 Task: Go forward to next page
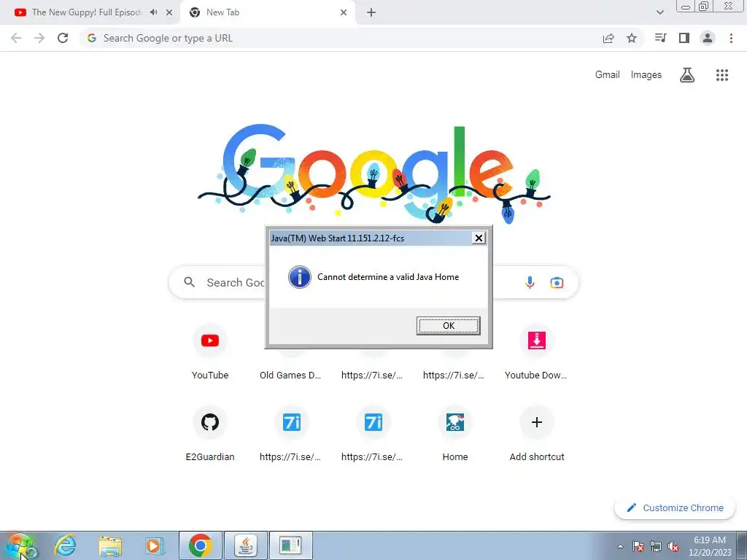click(x=39, y=38)
